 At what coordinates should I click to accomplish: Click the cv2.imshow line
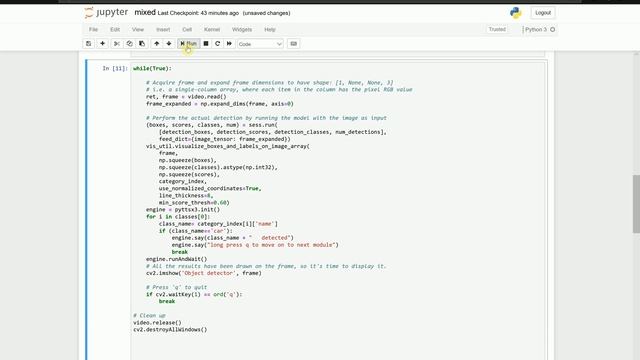[x=204, y=273]
